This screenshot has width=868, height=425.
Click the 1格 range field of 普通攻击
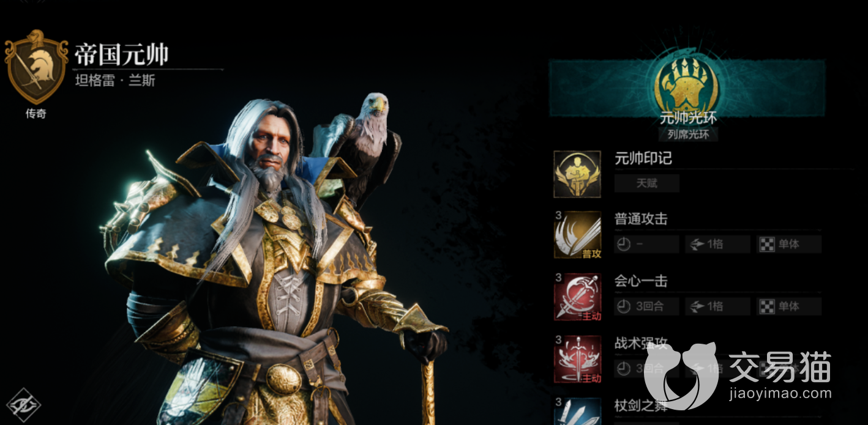point(717,244)
